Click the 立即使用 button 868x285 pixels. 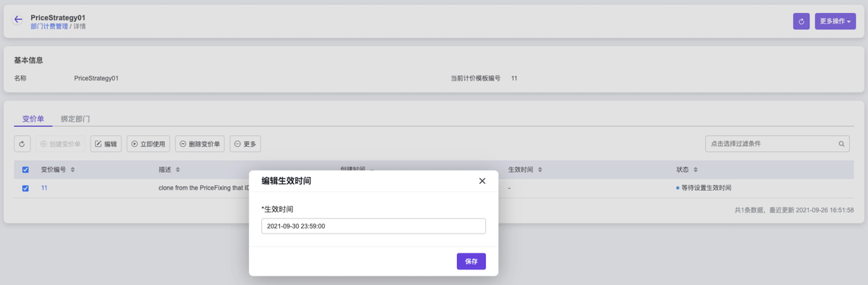[x=148, y=144]
